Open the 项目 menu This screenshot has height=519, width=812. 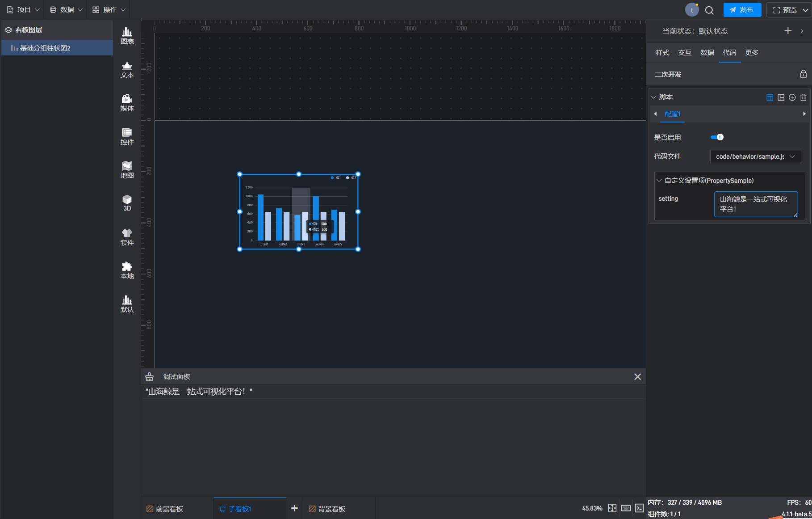[x=23, y=10]
